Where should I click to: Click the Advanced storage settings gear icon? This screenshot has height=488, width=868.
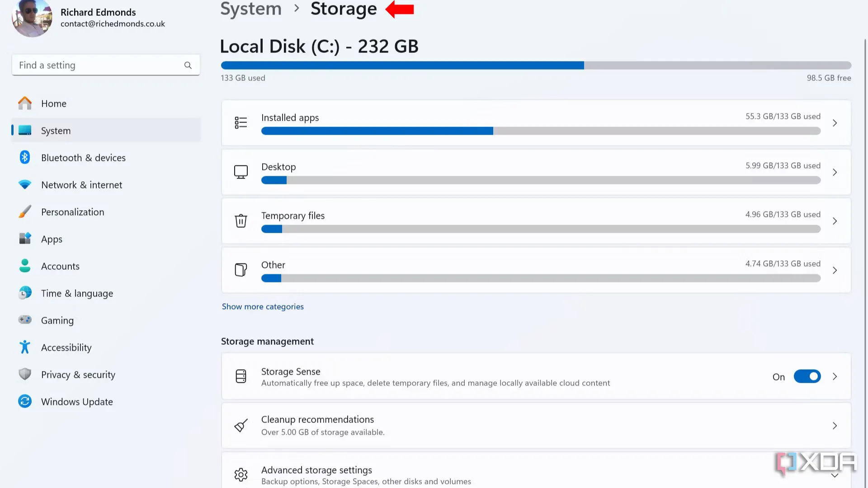(x=241, y=474)
